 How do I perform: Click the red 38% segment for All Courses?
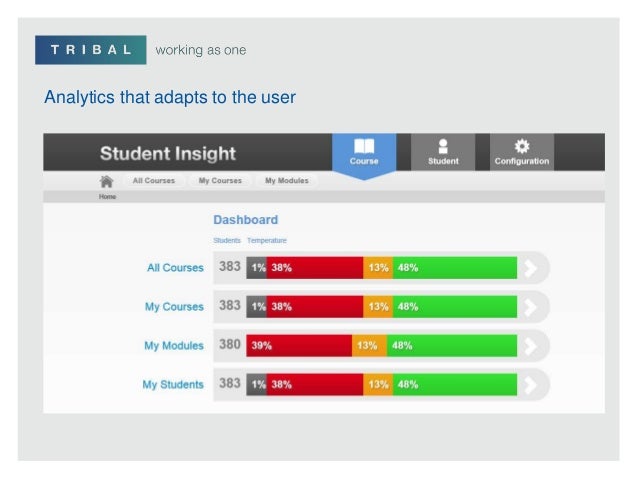pos(315,268)
